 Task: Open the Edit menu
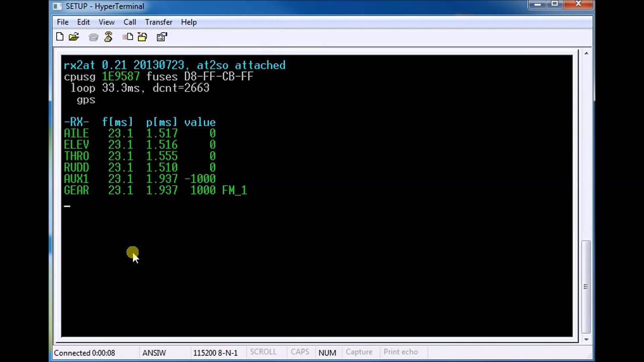pyautogui.click(x=84, y=22)
